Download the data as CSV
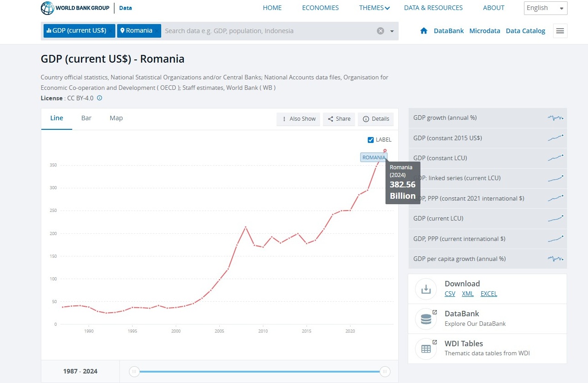The width and height of the screenshot is (588, 383). (450, 294)
